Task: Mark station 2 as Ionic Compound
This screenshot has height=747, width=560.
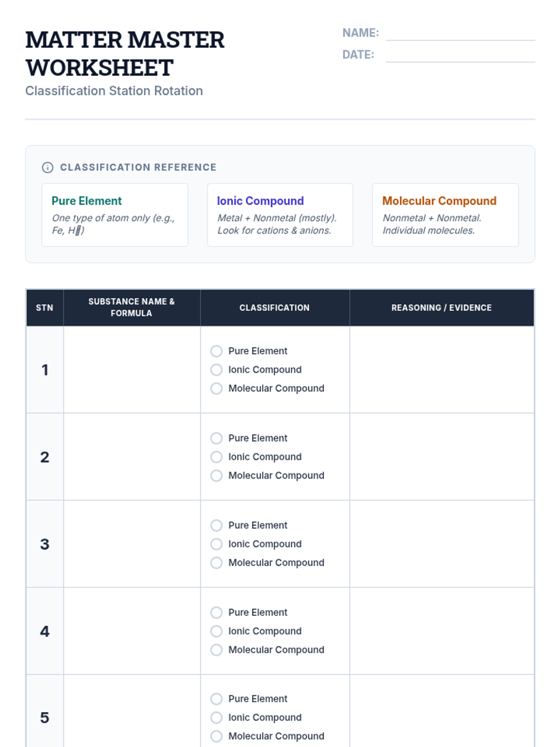Action: [x=217, y=457]
